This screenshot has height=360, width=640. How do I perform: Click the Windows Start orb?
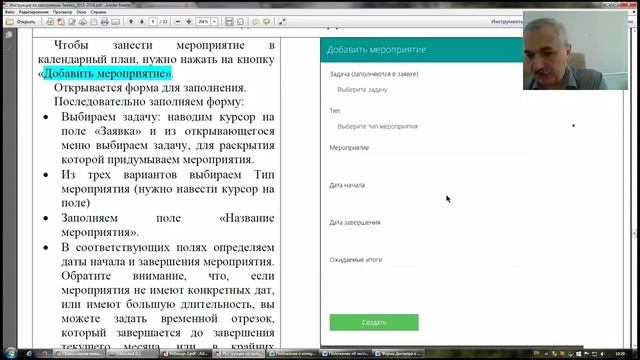[x=11, y=353]
